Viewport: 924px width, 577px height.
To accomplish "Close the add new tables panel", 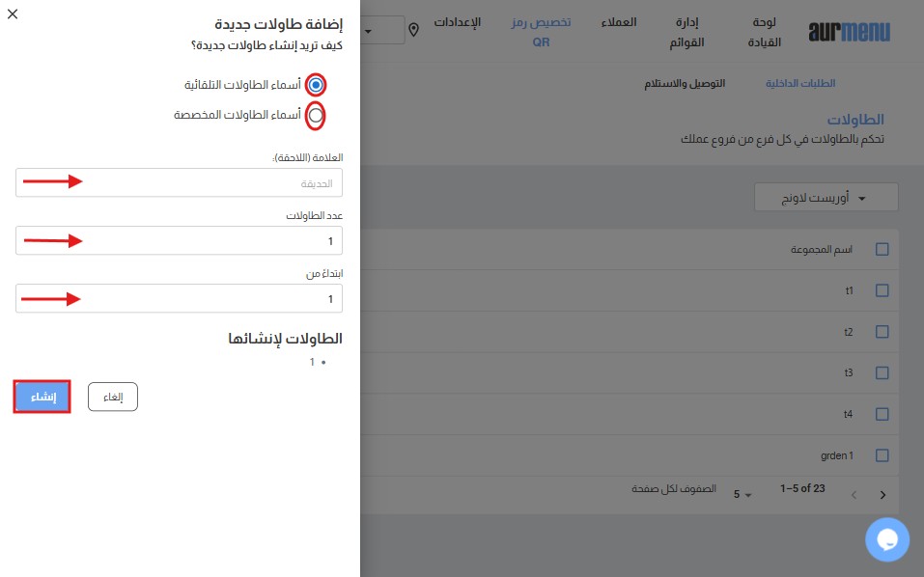I will [x=13, y=14].
